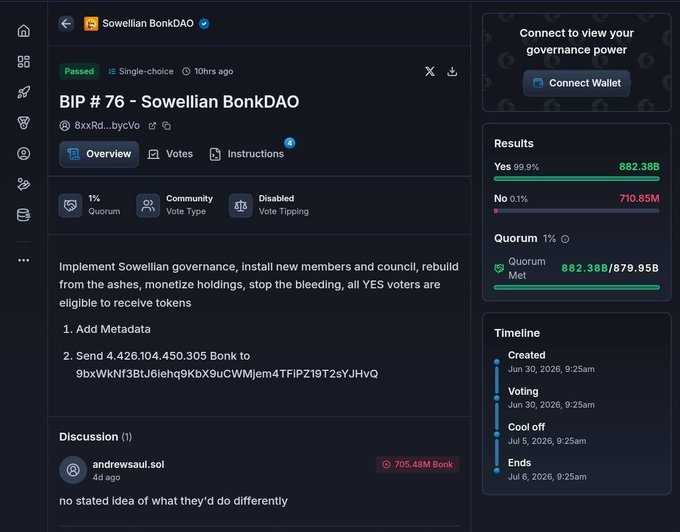This screenshot has width=680, height=532.
Task: Switch to the Instructions tab
Action: [x=247, y=154]
